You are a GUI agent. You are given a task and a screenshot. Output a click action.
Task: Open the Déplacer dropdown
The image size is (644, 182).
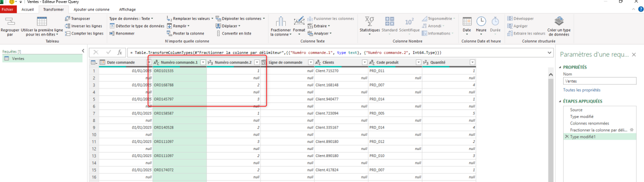228,26
